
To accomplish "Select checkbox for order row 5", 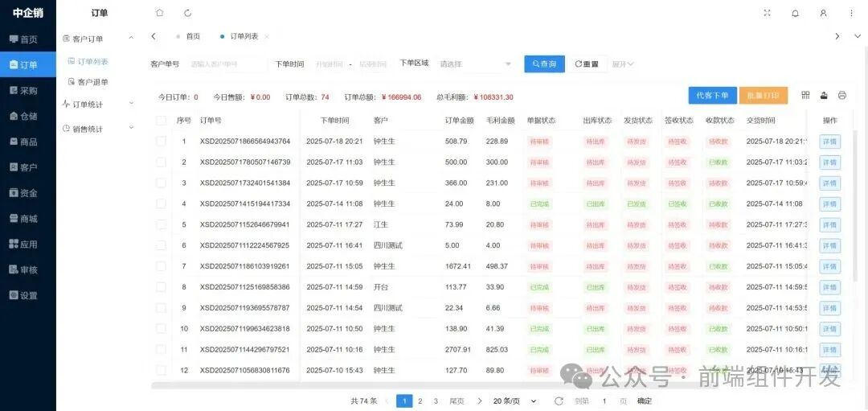I will (161, 224).
